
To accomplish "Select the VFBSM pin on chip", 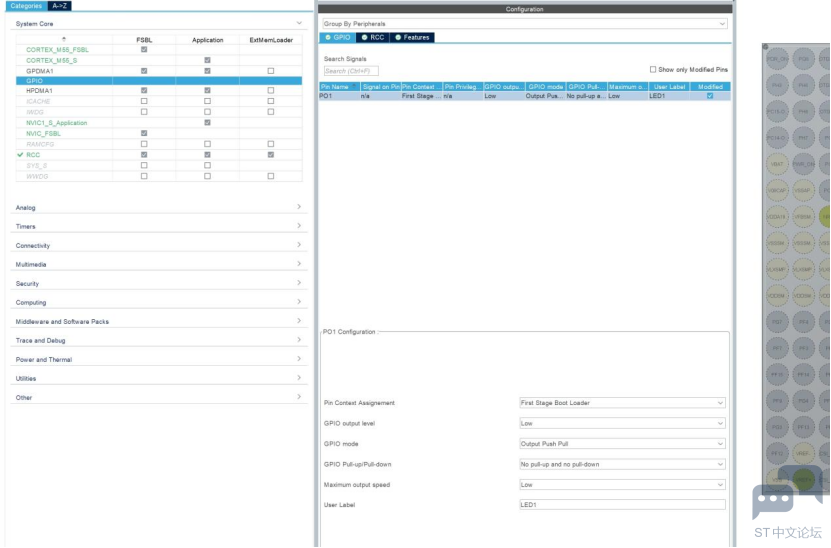I will coord(803,216).
